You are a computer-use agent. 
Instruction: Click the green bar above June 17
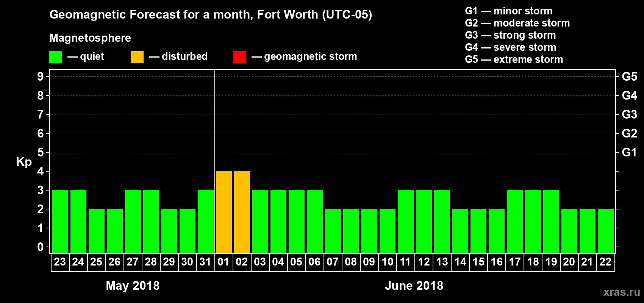(515, 222)
